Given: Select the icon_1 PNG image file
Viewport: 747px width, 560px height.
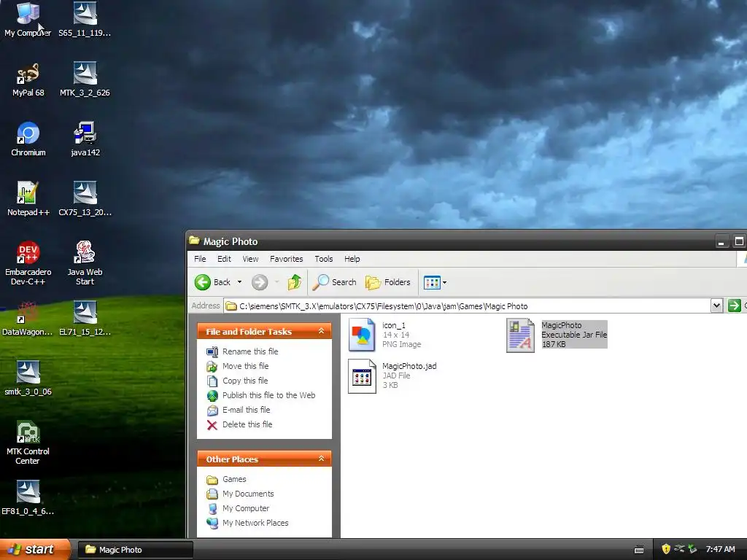Looking at the screenshot, I should [x=385, y=334].
